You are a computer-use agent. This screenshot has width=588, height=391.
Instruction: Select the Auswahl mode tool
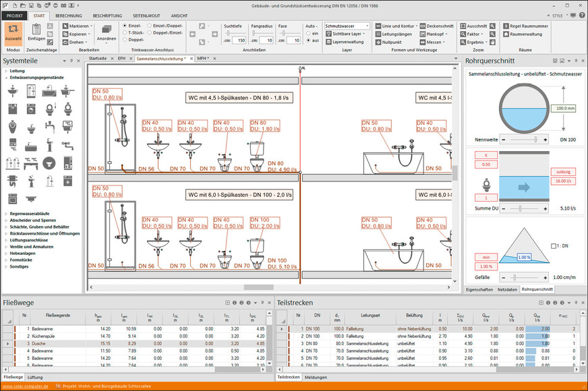(x=13, y=32)
